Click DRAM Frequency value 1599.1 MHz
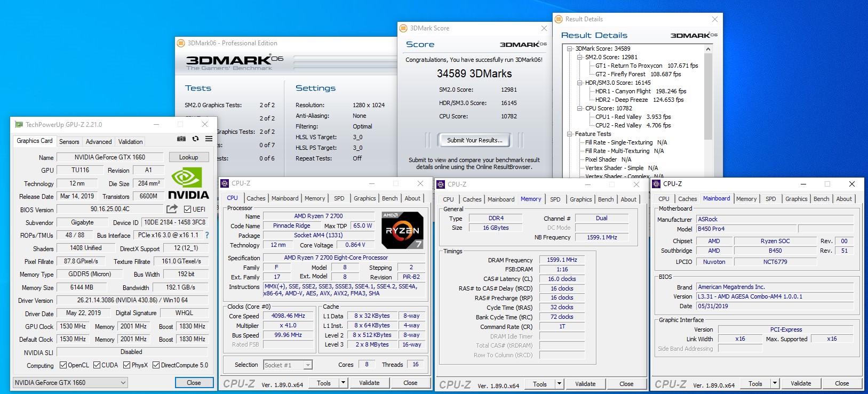This screenshot has width=868, height=394. coord(562,260)
